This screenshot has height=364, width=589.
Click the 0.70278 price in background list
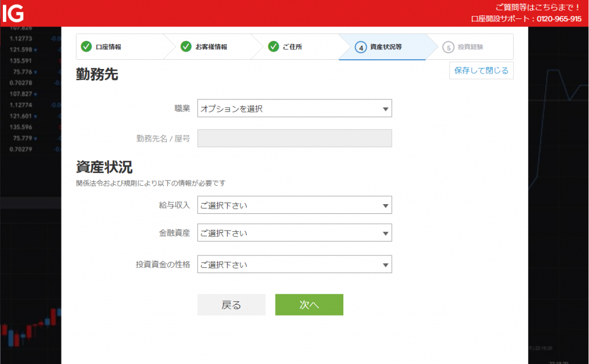[21, 83]
